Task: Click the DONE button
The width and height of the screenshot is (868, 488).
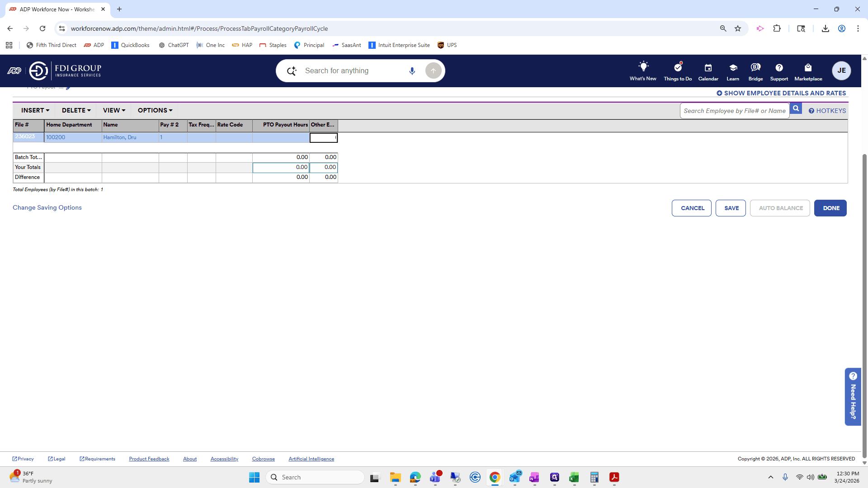Action: (x=830, y=208)
